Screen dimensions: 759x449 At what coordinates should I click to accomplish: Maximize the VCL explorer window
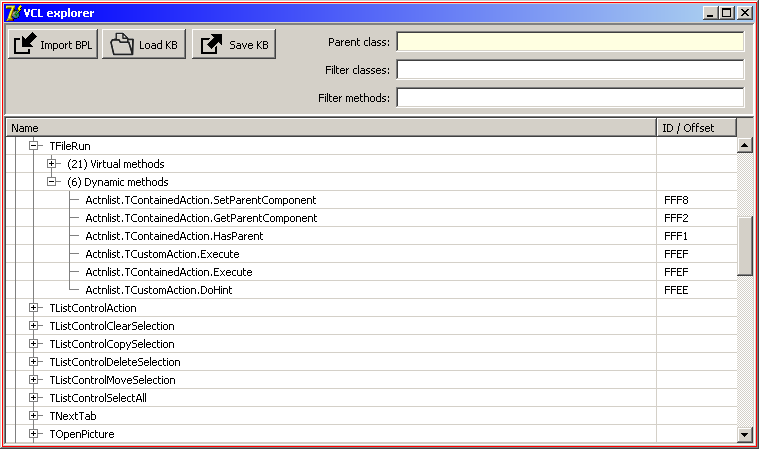click(x=727, y=13)
